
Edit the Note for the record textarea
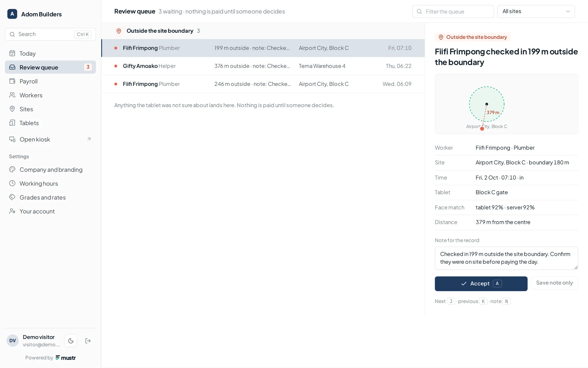506,258
